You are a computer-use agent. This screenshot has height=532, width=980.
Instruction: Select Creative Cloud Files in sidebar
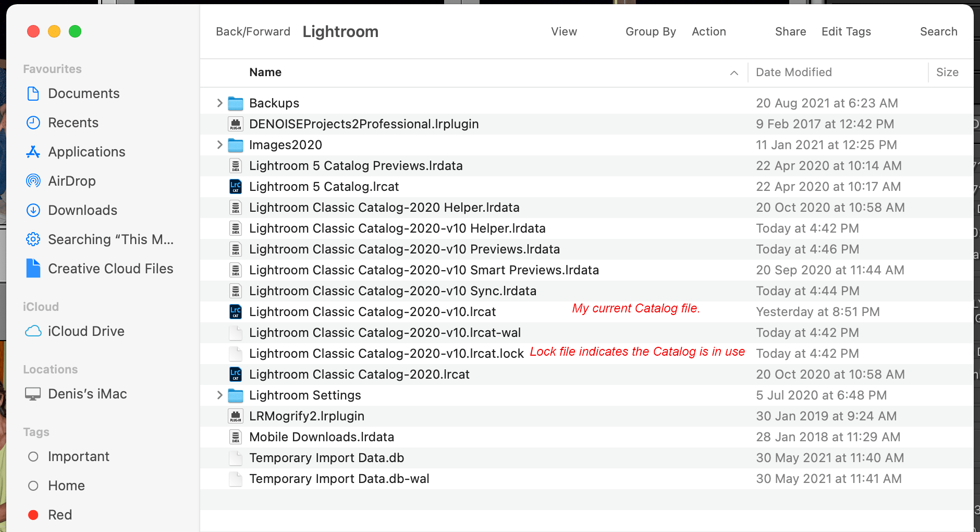click(x=110, y=269)
